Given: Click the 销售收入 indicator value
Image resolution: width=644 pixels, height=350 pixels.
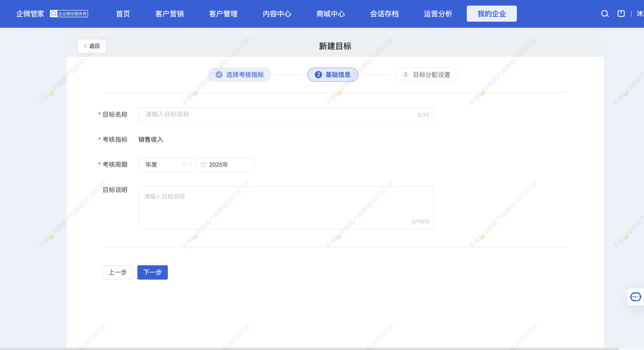Looking at the screenshot, I should point(151,139).
